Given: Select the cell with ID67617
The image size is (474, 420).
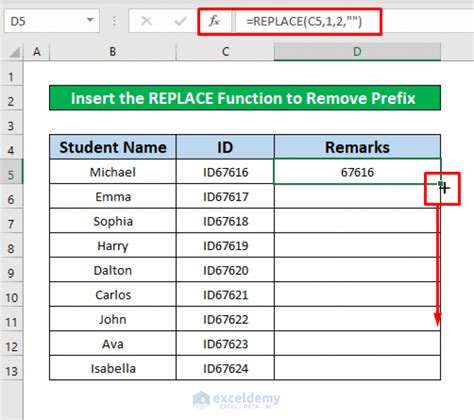Looking at the screenshot, I should (x=225, y=196).
